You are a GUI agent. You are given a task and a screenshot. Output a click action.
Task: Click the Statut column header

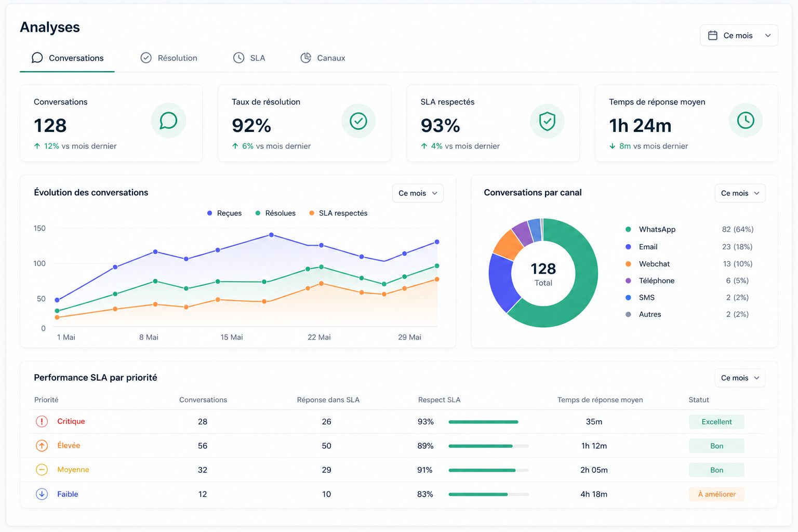pyautogui.click(x=699, y=400)
